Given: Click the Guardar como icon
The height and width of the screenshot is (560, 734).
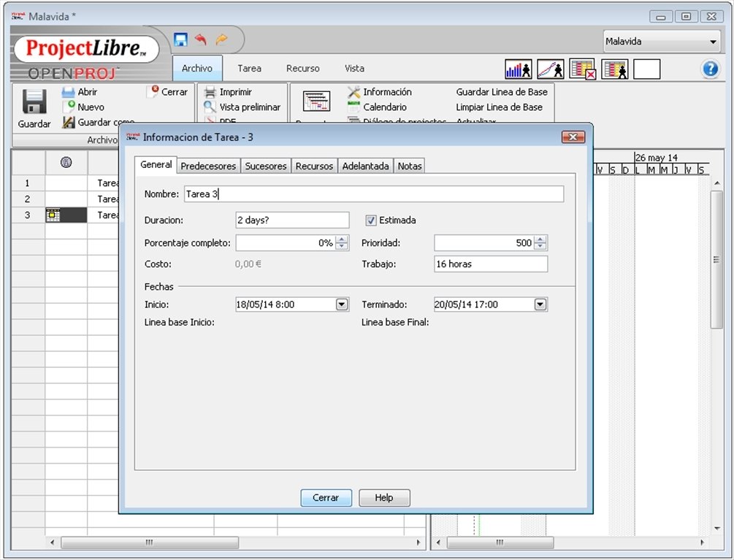Looking at the screenshot, I should pos(69,122).
